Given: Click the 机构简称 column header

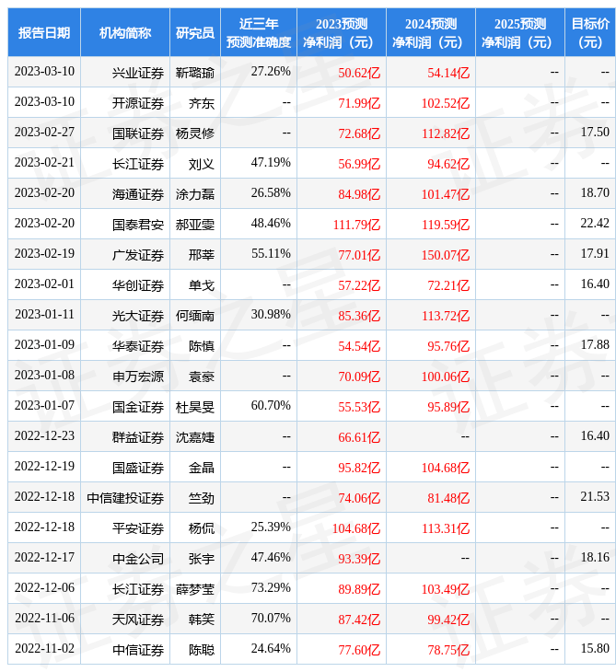Looking at the screenshot, I should pos(125,33).
